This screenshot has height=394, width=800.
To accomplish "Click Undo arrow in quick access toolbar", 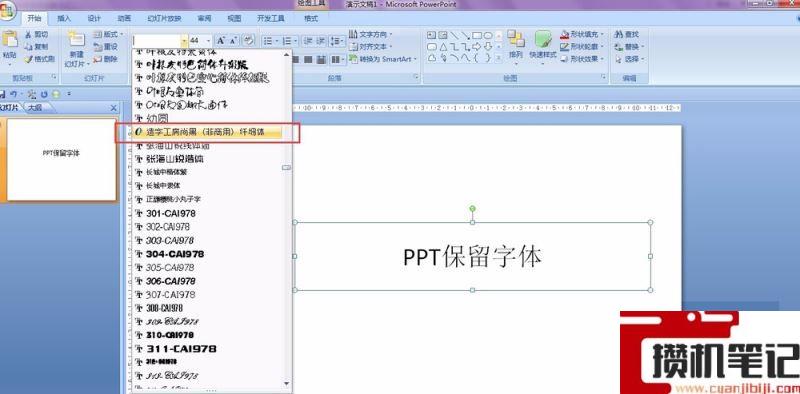I will click(14, 94).
